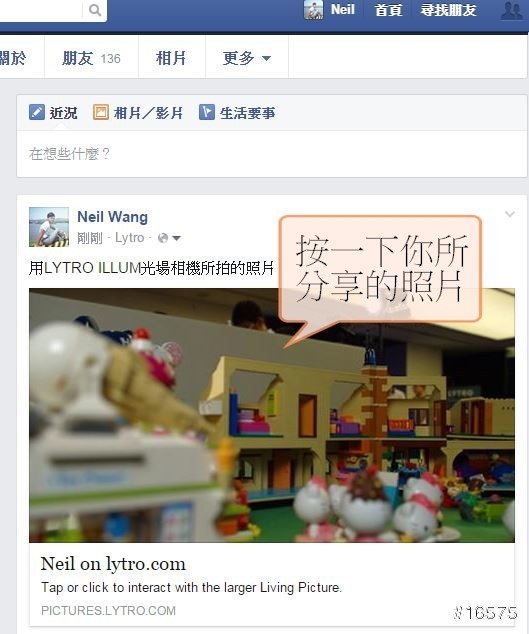Viewport: 529px width, 634px height.
Task: Open 尋找朋友 find friends link
Action: pos(448,10)
